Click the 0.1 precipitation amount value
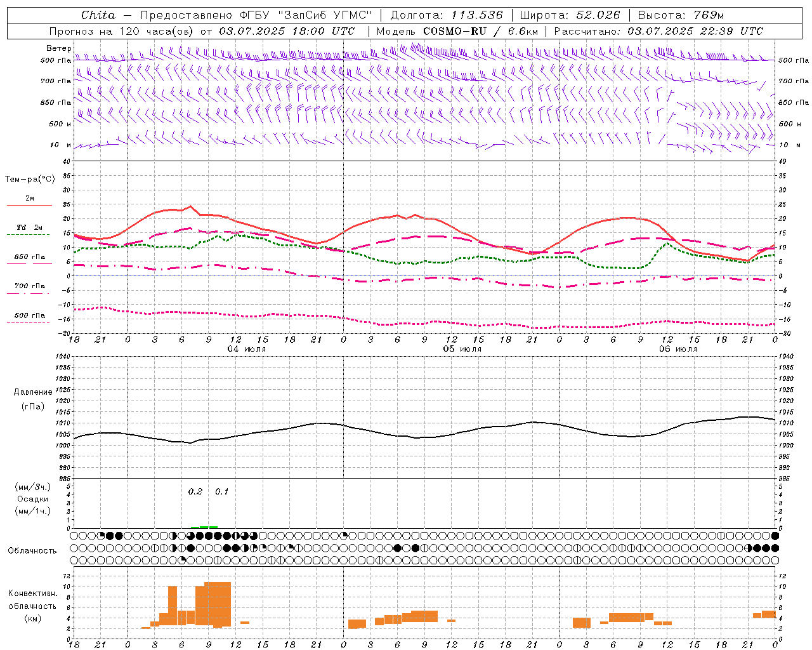The width and height of the screenshot is (812, 650). (222, 491)
